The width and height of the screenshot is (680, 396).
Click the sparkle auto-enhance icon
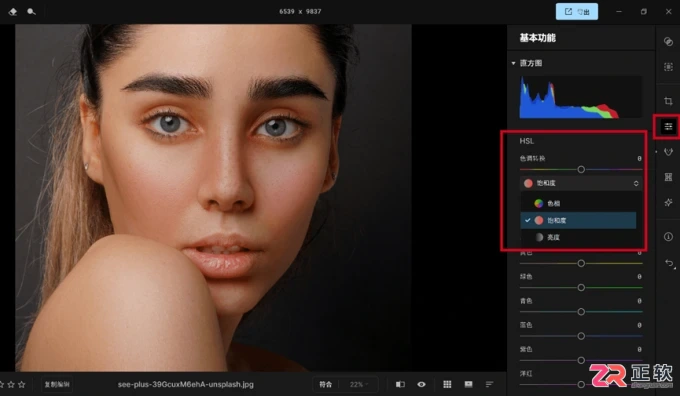point(668,203)
